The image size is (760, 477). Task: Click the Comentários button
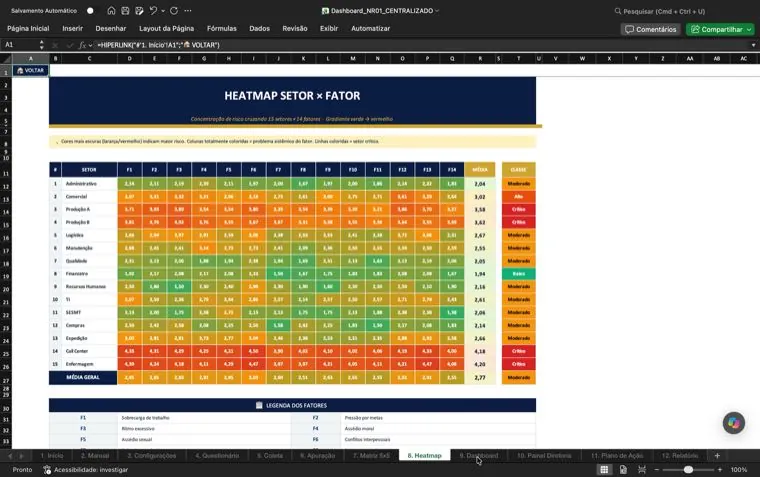[x=650, y=30]
